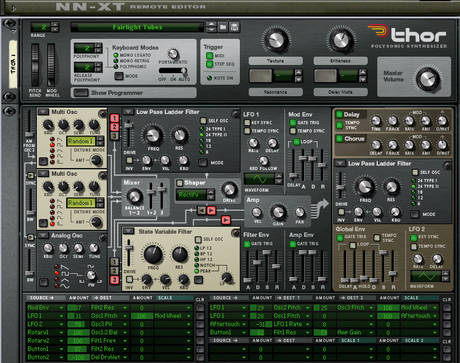460x363 pixels.
Task: Click the red arrow Filter 2 to Amp button
Action: tap(226, 220)
